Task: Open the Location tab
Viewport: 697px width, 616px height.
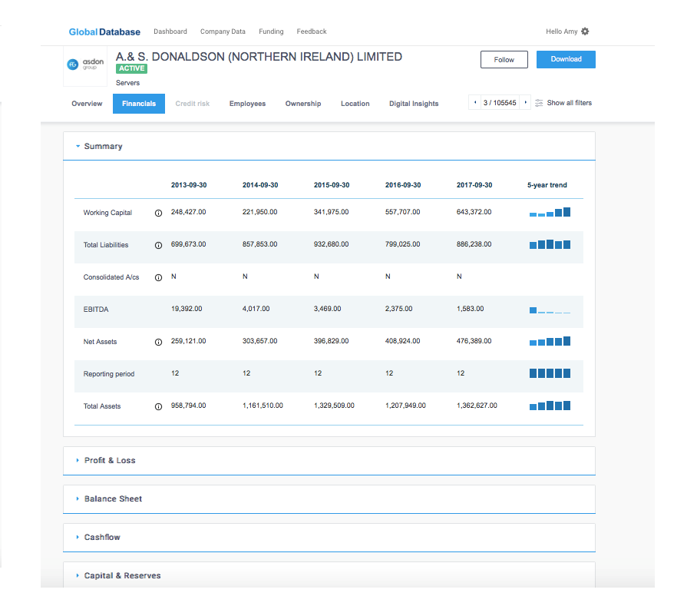Action: [x=355, y=104]
